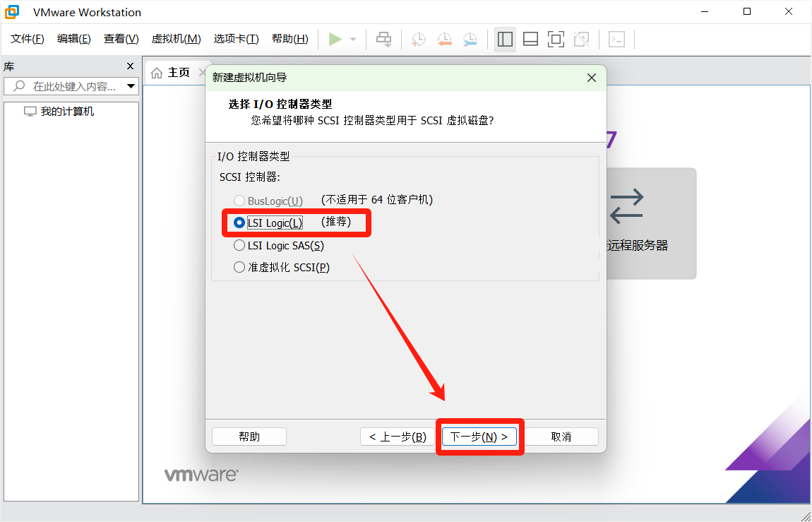Screen dimensions: 812x522
Task: Select the LSI Logic radio button
Action: pyautogui.click(x=239, y=223)
